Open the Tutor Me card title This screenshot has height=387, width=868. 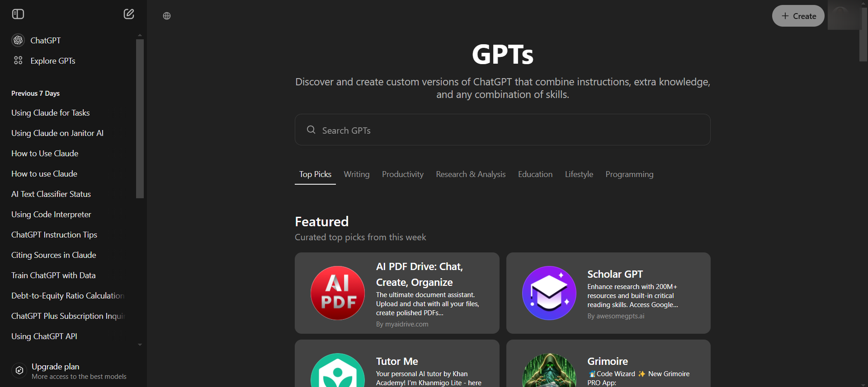pyautogui.click(x=397, y=361)
